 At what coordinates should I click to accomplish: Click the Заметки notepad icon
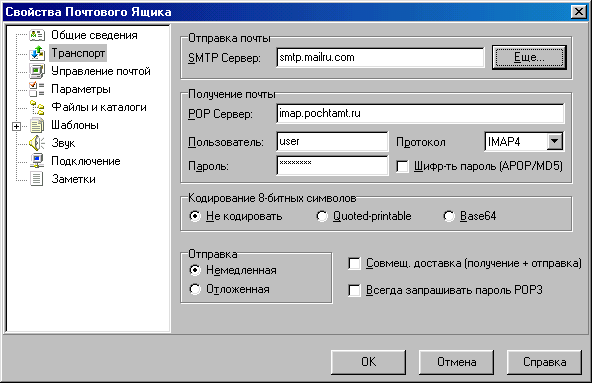coord(37,179)
